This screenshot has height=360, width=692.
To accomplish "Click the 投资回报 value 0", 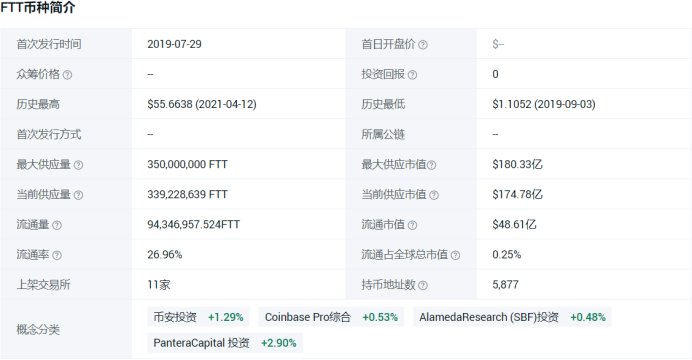I will pos(495,74).
